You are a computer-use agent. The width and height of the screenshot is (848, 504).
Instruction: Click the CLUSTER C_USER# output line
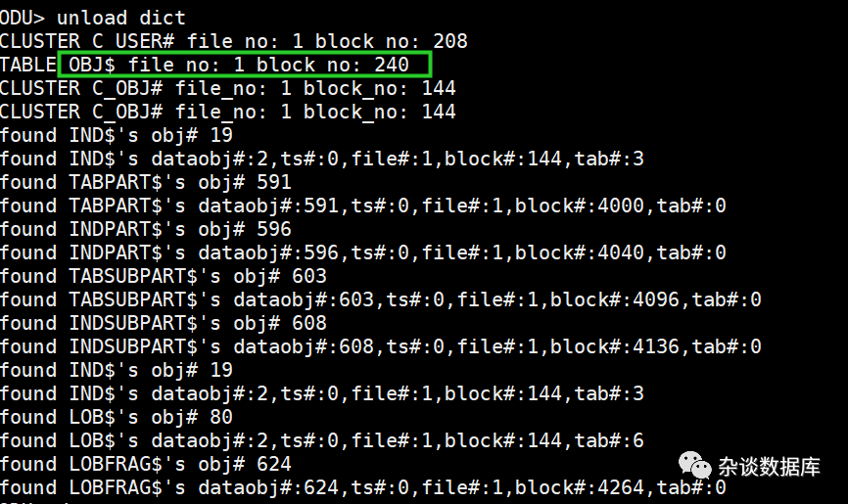[x=234, y=41]
